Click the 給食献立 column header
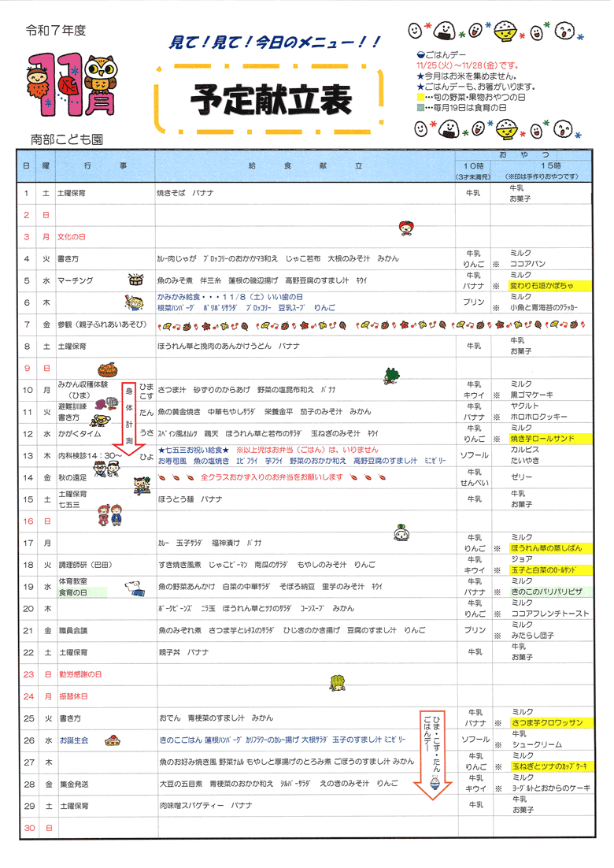This screenshot has height=868, width=614. point(305,165)
